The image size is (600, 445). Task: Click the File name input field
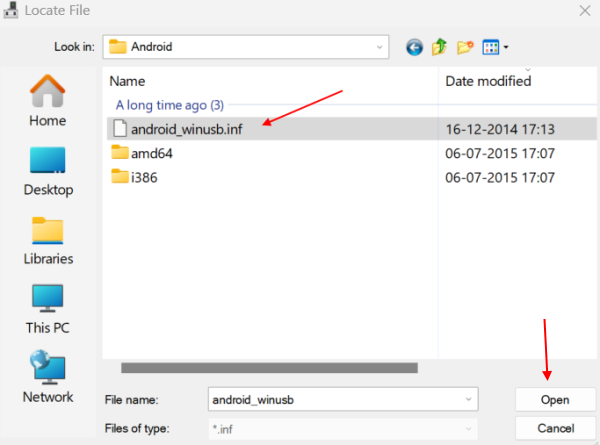(343, 399)
